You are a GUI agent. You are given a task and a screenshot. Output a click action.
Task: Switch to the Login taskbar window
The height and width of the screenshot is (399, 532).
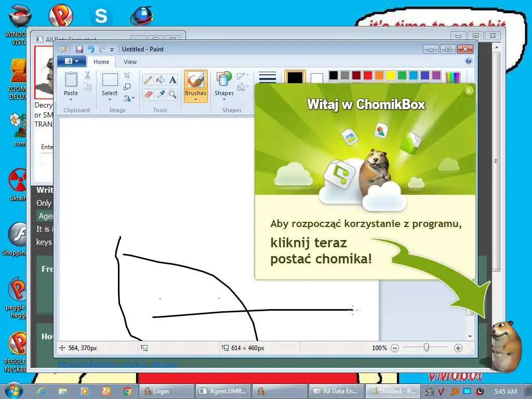(166, 391)
